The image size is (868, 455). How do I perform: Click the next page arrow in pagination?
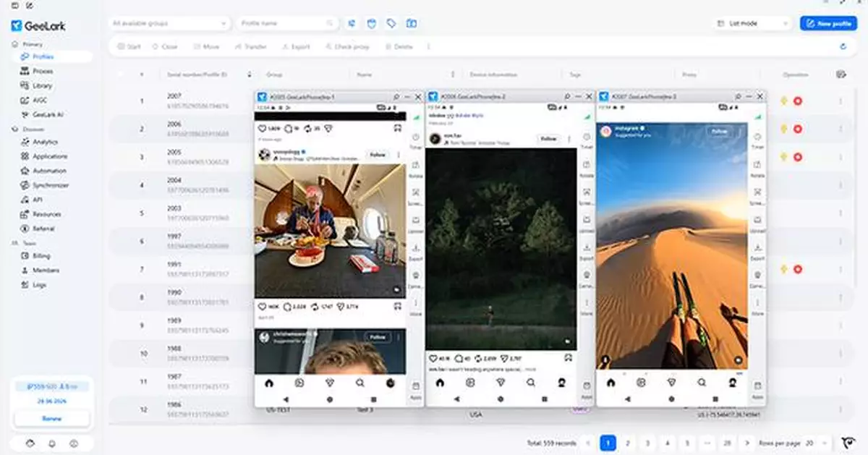(x=747, y=443)
